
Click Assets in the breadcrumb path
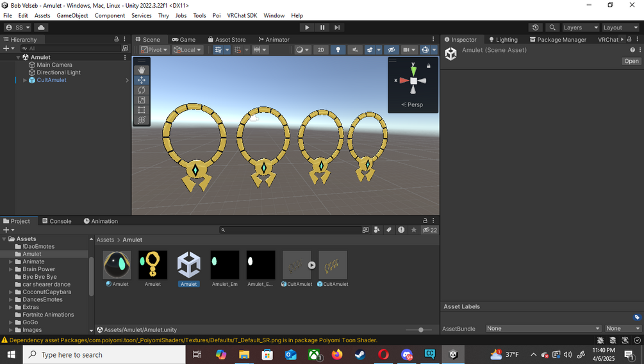[x=105, y=240]
